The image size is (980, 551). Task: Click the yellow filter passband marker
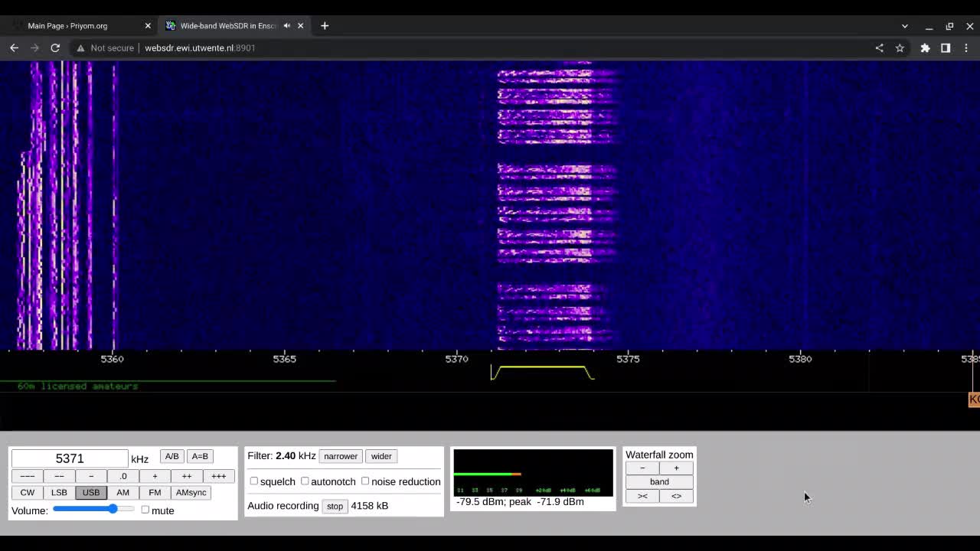[x=542, y=372]
